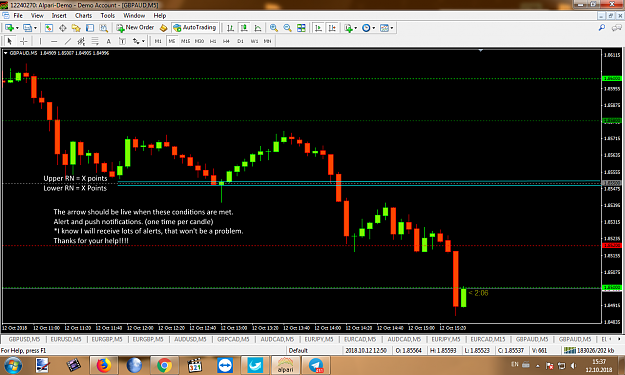Select the text 'A' drawing tool
Screen dimensions: 625x375
[x=108, y=41]
